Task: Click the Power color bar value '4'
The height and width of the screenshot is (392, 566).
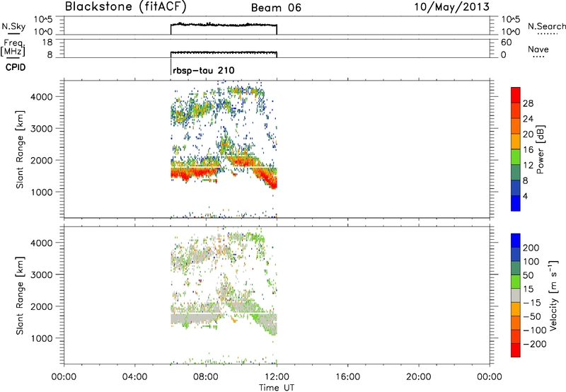Action: point(525,196)
